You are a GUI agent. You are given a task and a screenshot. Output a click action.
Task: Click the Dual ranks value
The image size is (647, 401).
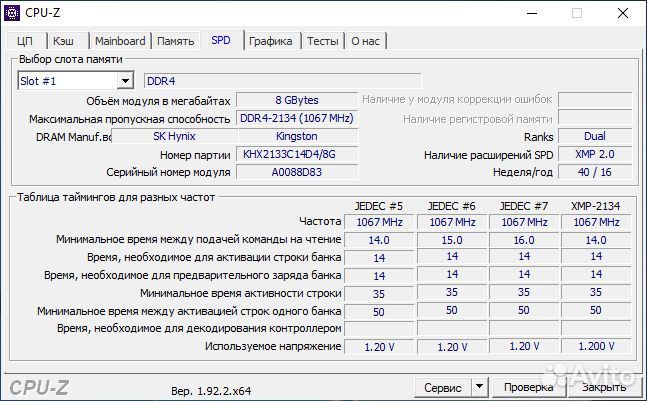pos(595,136)
